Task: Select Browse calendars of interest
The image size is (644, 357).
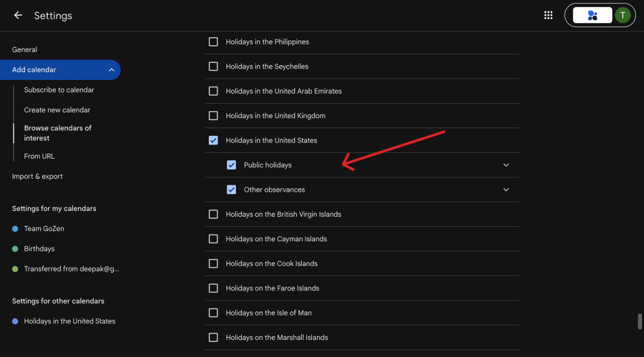Action: coord(58,133)
